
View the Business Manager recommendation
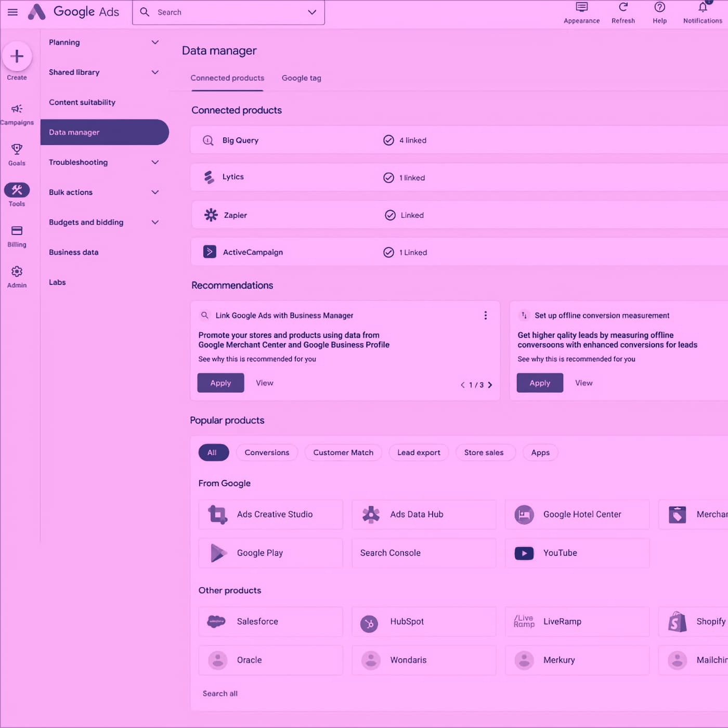pyautogui.click(x=265, y=383)
